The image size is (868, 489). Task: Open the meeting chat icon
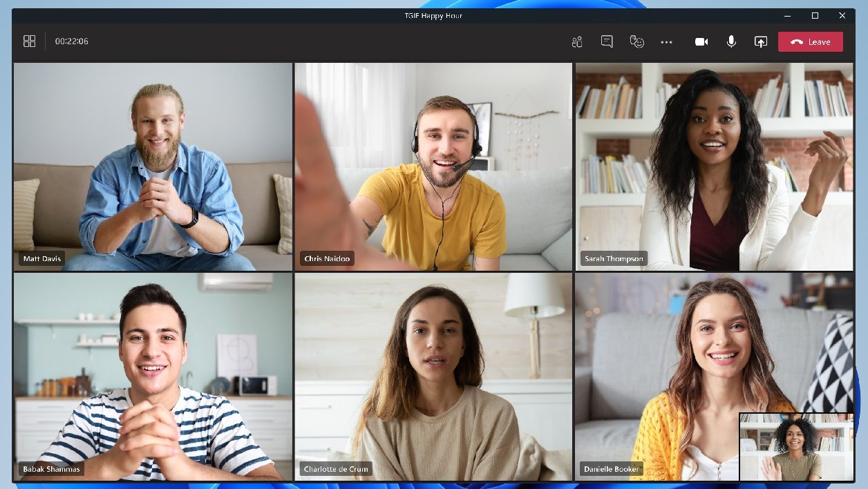pos(607,41)
